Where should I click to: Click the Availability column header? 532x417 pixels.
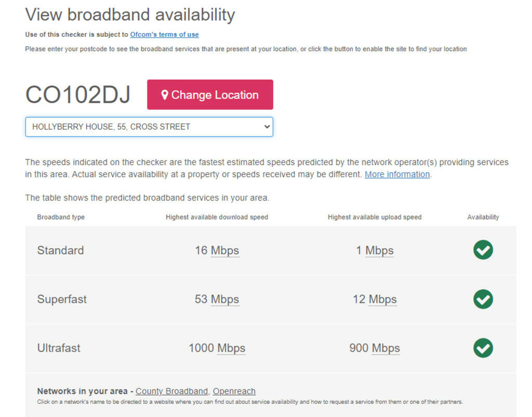click(483, 217)
